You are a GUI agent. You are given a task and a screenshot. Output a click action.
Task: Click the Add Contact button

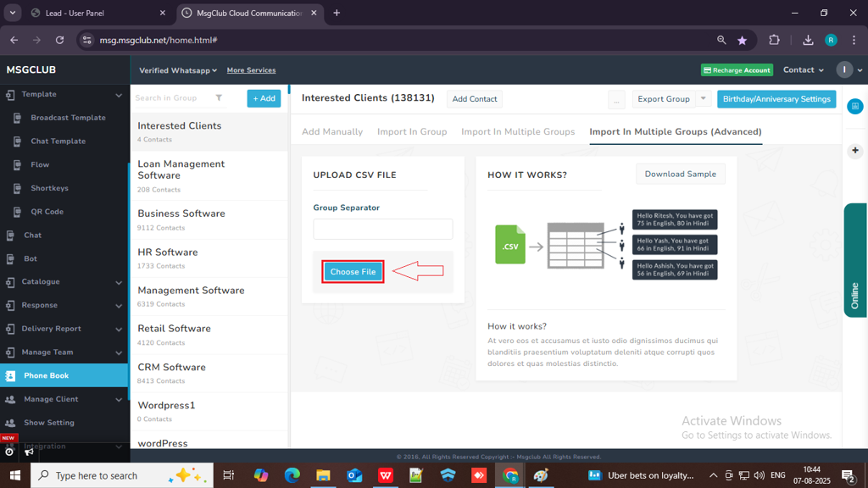click(475, 99)
